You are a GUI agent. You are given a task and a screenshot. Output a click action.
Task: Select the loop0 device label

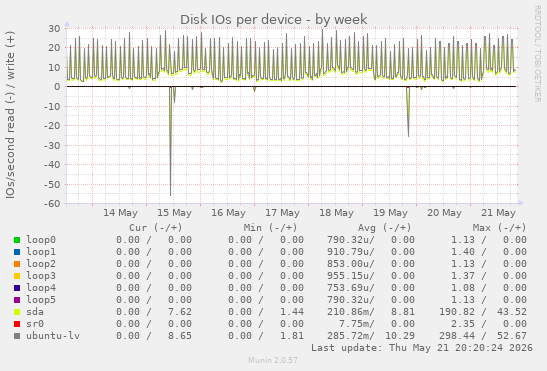[x=41, y=240]
